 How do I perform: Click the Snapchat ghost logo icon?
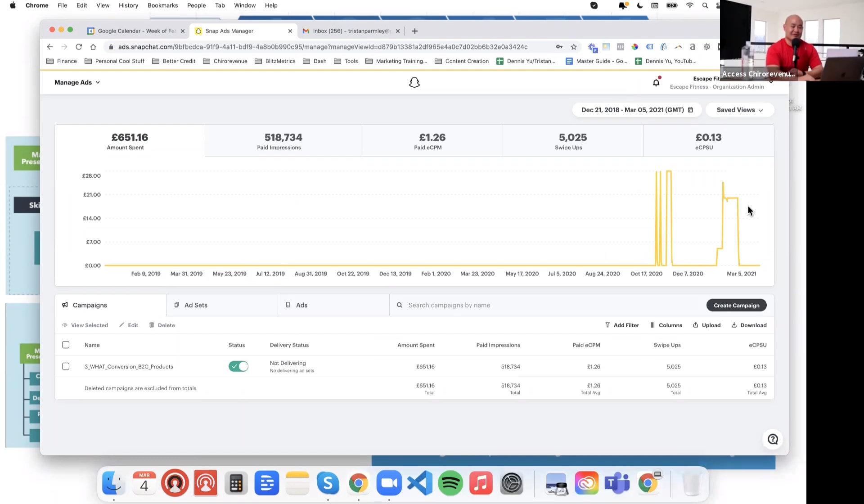414,82
